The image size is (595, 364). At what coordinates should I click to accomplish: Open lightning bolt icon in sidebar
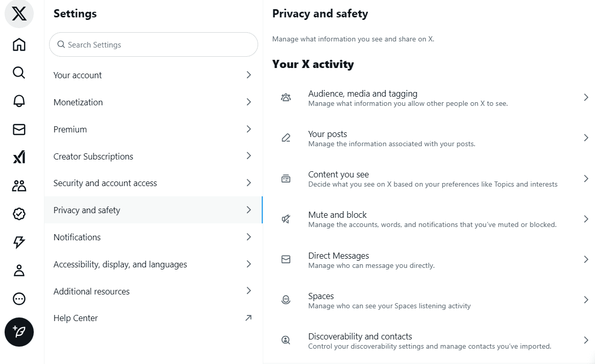click(x=19, y=242)
